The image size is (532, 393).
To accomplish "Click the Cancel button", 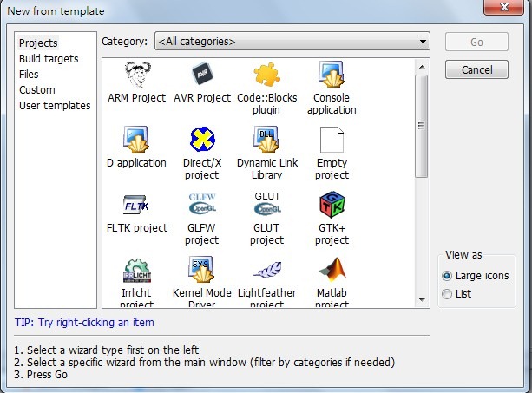I will [476, 70].
